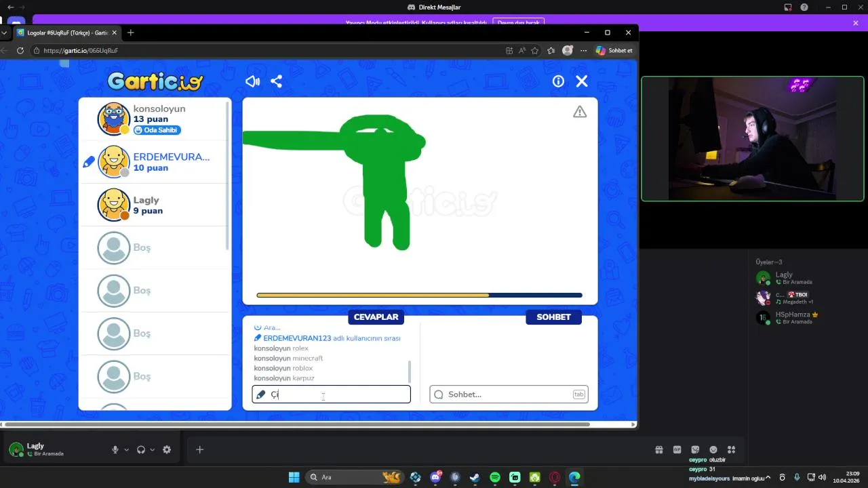Open Discord user settings gear
The width and height of the screenshot is (868, 488).
(x=167, y=449)
